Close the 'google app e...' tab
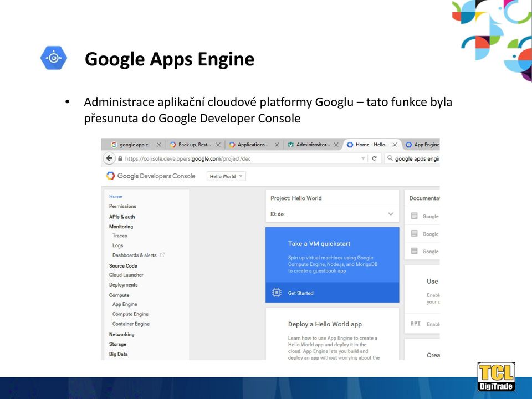The image size is (532, 399). click(x=159, y=145)
